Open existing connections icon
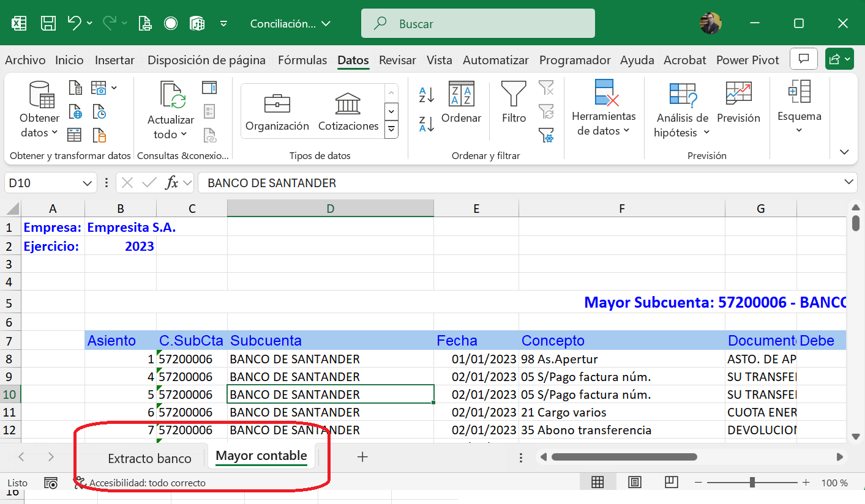Viewport: 865px width, 504px height. (x=99, y=135)
